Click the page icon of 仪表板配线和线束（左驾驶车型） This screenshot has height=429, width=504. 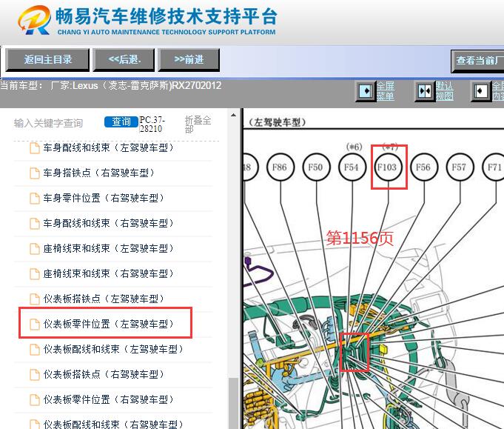[34, 350]
